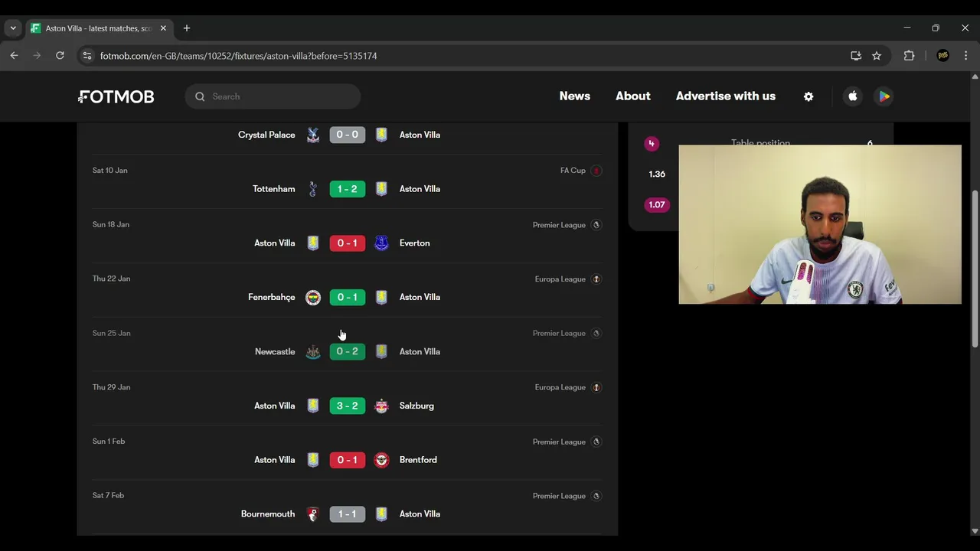
Task: Click Premier League label on Sun 25 Jan
Action: 559,334
